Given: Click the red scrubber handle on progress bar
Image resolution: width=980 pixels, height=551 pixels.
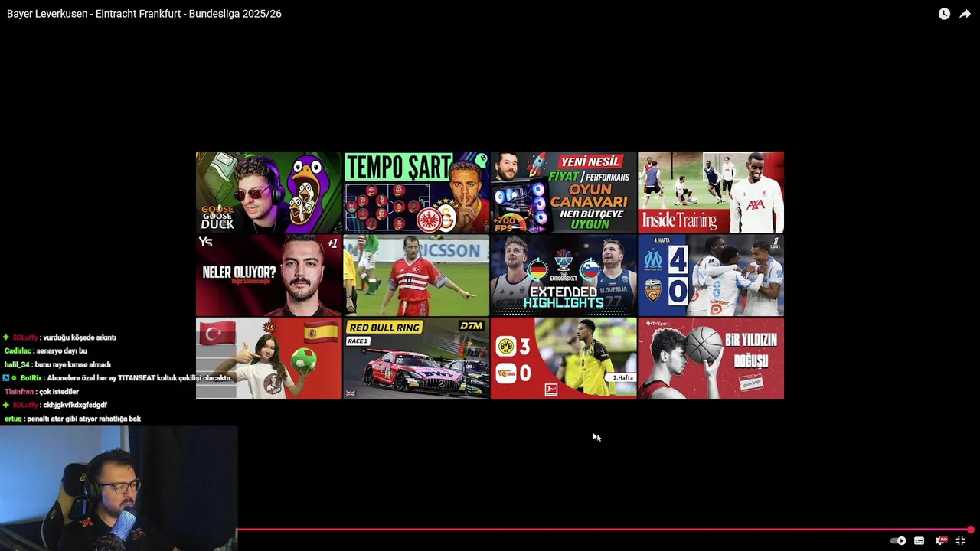Looking at the screenshot, I should tap(970, 530).
